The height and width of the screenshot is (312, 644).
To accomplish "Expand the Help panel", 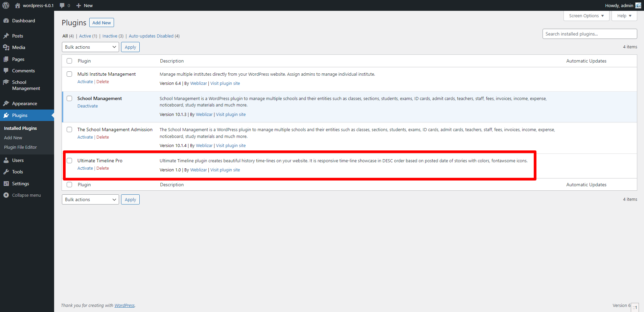I will click(624, 16).
